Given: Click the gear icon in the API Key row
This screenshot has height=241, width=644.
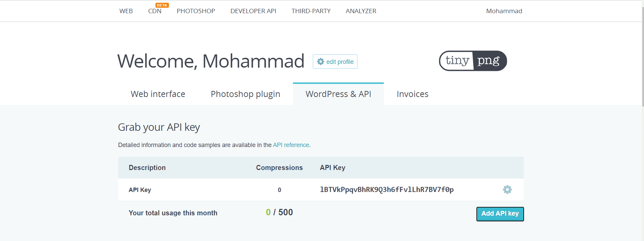Looking at the screenshot, I should click(x=507, y=190).
